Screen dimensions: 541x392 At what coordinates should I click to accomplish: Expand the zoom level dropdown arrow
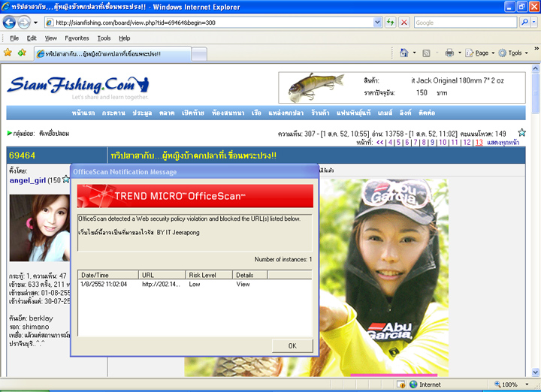point(527,384)
